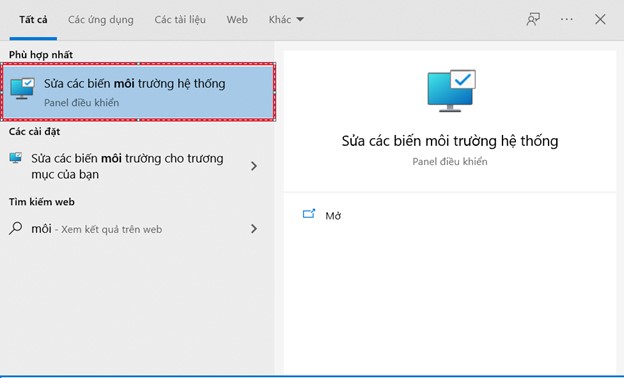Click the open-window icon next to Mở
The height and width of the screenshot is (378, 624).
tap(309, 214)
